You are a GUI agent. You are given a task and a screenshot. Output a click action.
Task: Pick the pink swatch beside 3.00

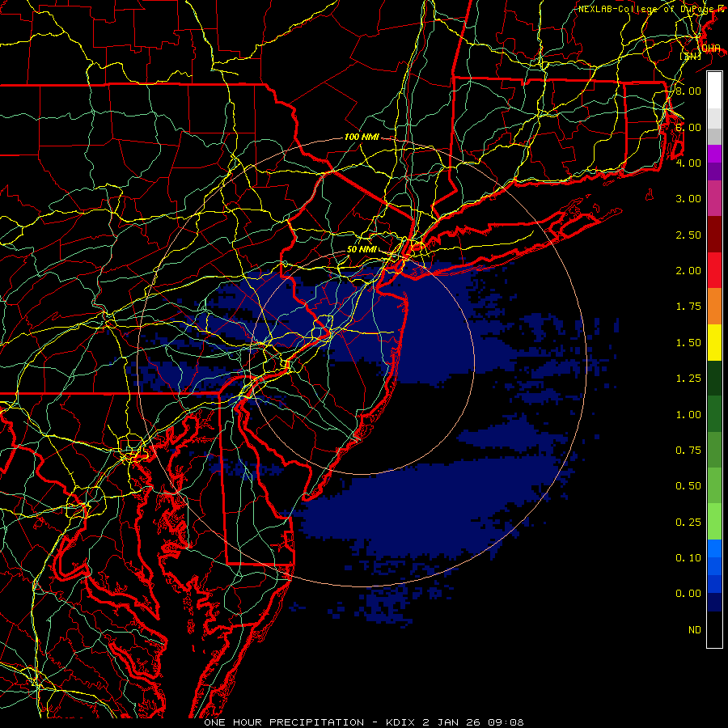[714, 198]
